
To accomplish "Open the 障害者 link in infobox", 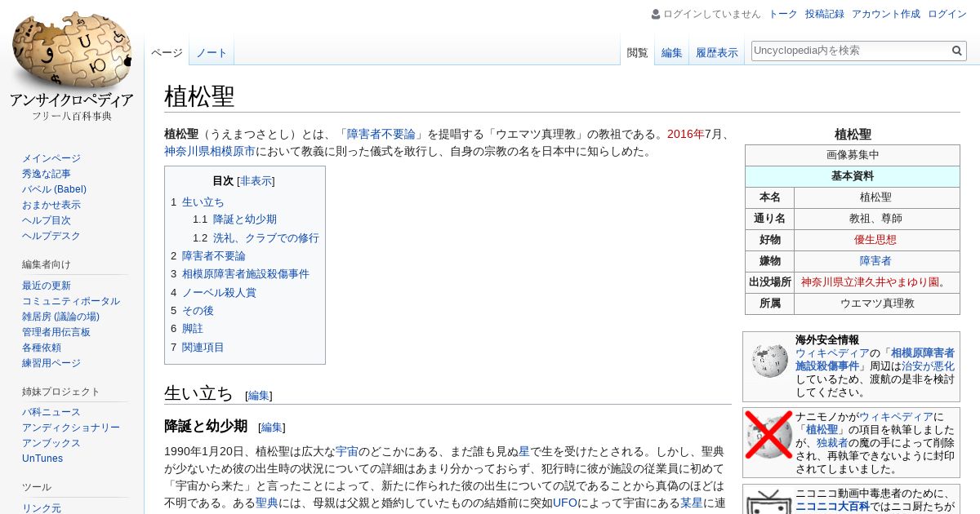I will 875,261.
